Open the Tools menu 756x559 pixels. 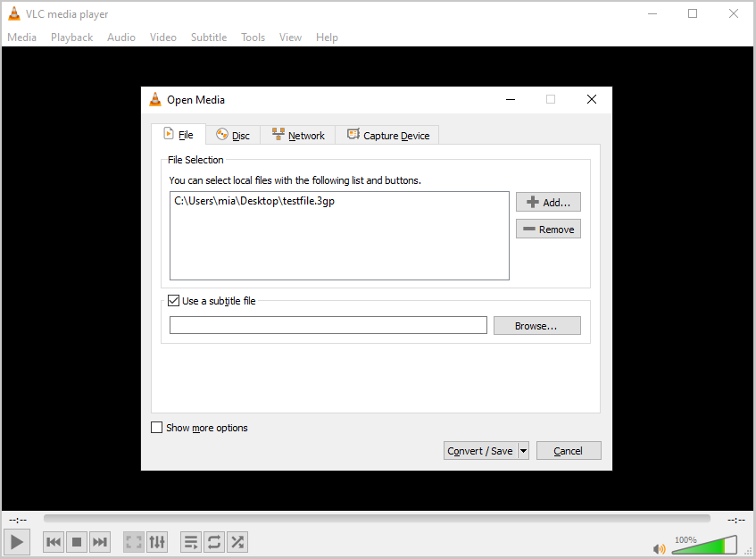253,38
